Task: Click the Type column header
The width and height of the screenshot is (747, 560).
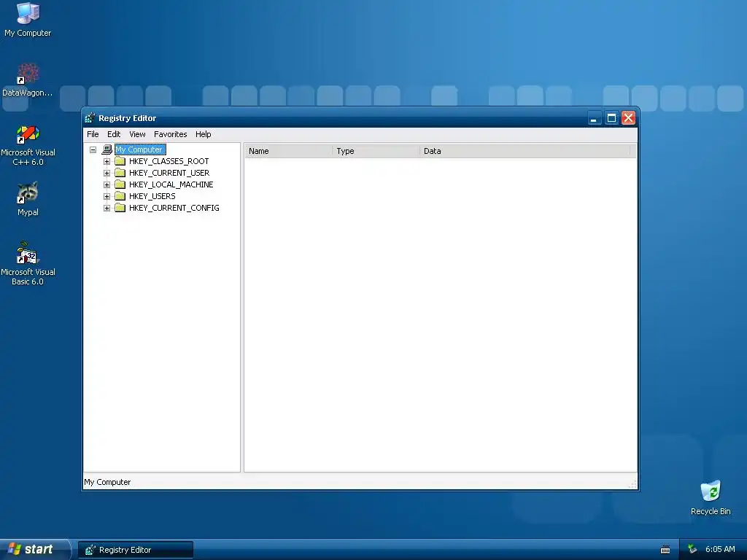Action: [376, 151]
